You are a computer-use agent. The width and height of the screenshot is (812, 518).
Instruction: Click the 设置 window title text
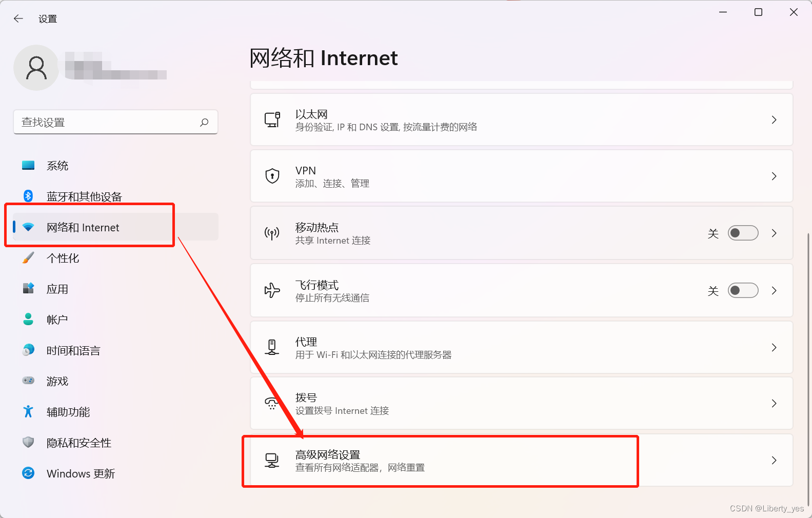coord(48,19)
